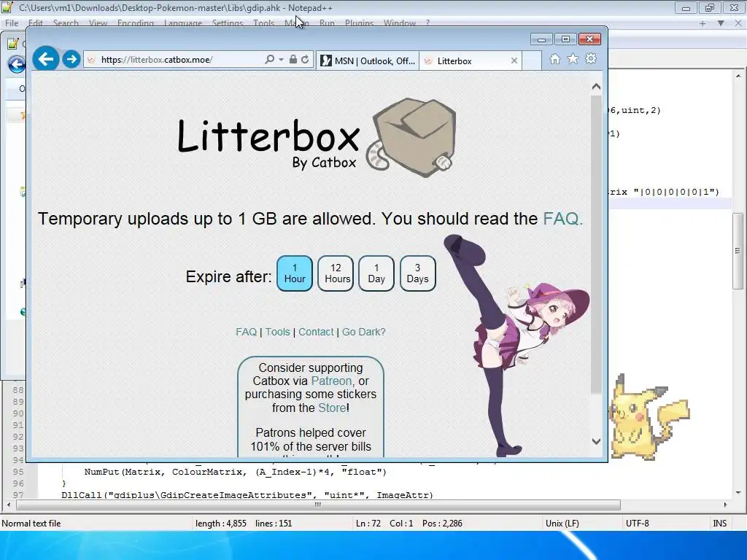Click the UTF-8 encoding status entry

(638, 524)
